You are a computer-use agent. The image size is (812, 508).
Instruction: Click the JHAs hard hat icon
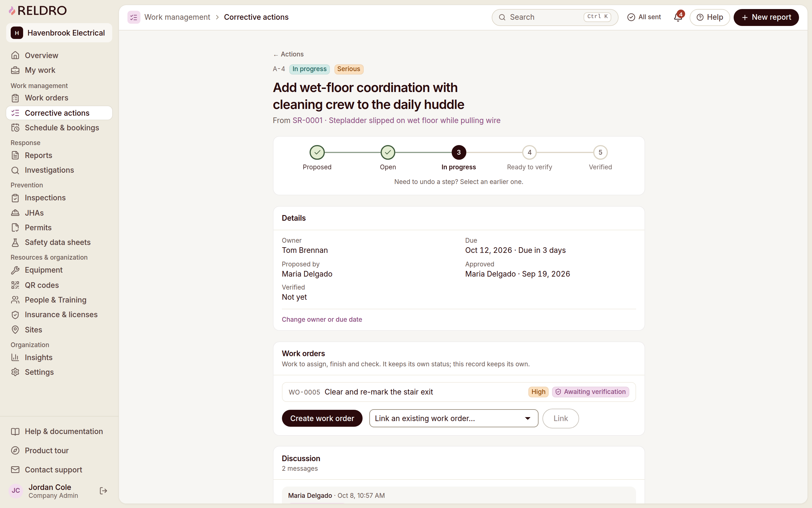tap(15, 213)
